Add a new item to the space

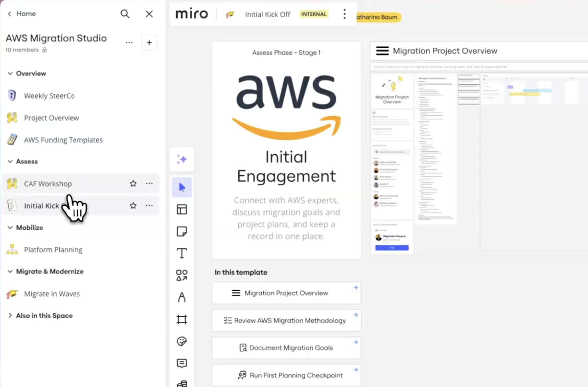(149, 43)
